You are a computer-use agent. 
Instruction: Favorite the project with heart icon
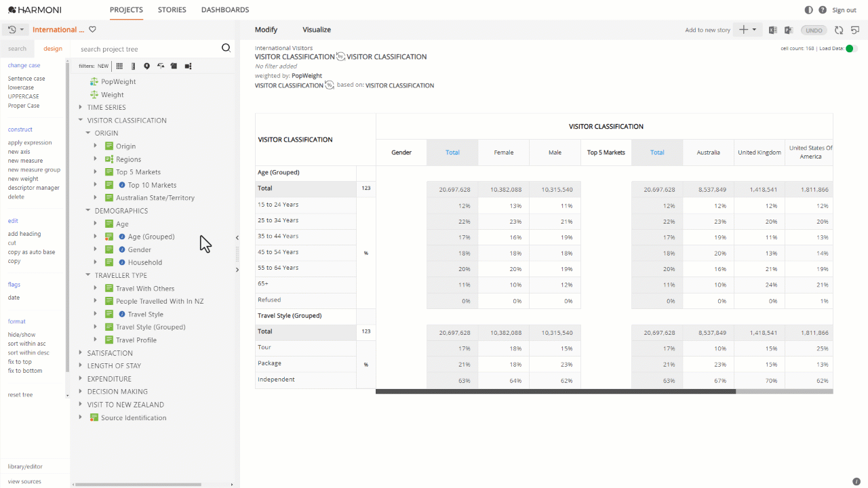93,30
